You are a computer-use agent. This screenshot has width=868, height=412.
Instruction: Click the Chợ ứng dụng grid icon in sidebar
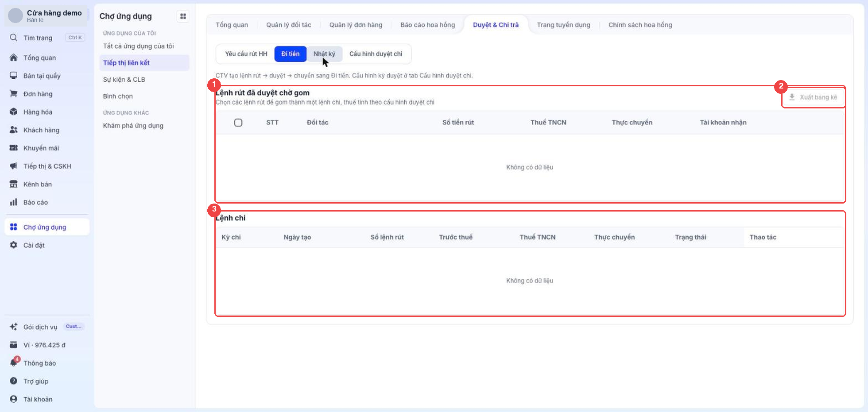(14, 227)
